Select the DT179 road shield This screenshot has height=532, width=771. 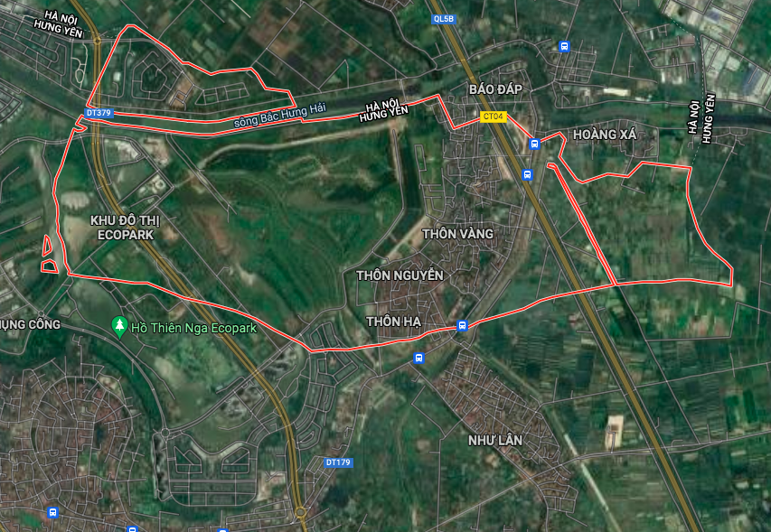pyautogui.click(x=338, y=462)
